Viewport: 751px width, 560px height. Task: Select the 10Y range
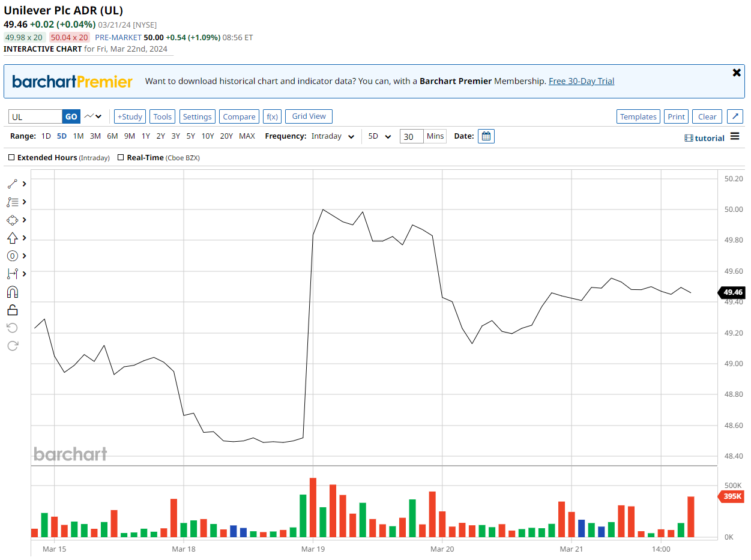click(x=208, y=136)
